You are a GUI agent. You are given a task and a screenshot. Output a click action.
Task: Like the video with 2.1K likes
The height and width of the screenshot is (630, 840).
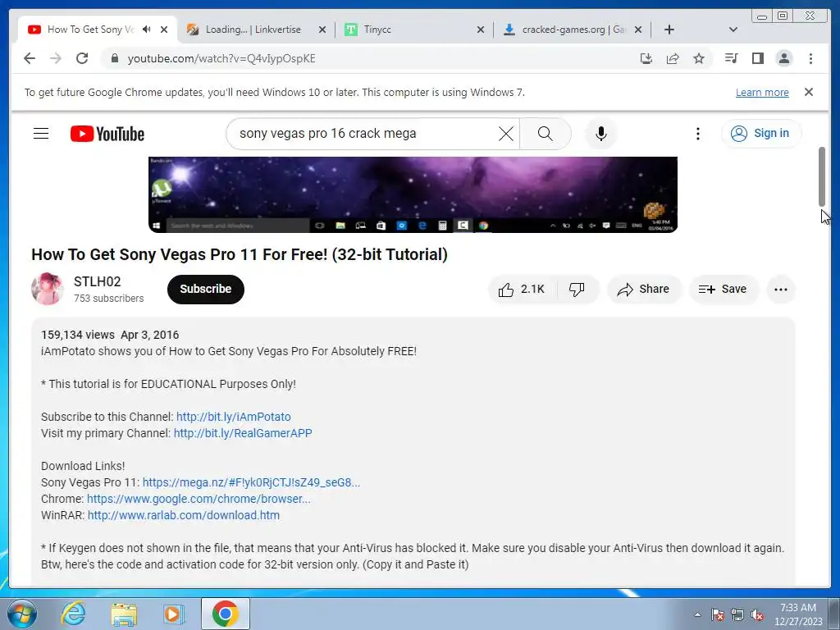point(523,290)
